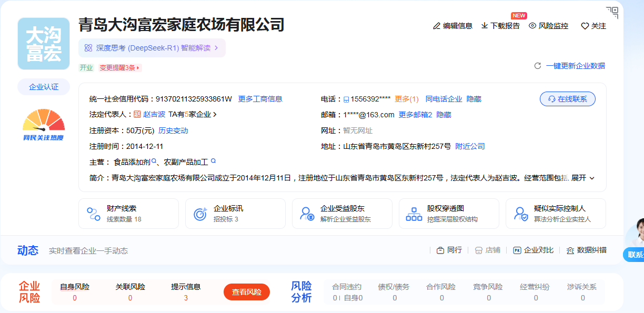Expand TA有5家企业 list

coord(193,114)
